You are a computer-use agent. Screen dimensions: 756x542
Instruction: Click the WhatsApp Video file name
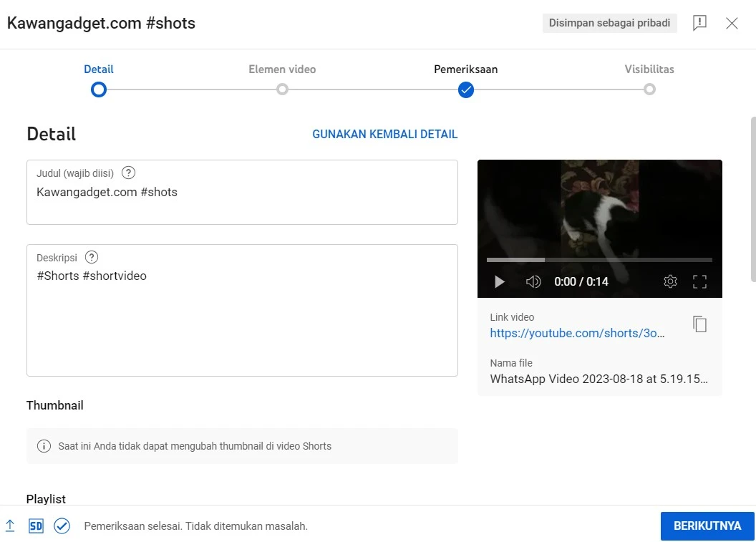598,379
